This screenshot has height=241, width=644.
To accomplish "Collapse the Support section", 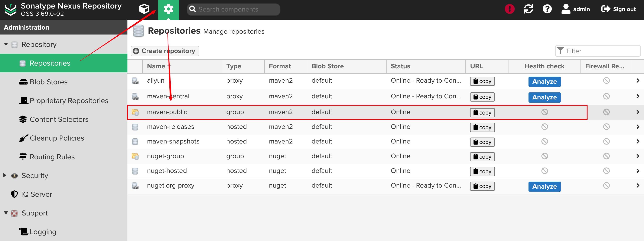I will click(6, 213).
